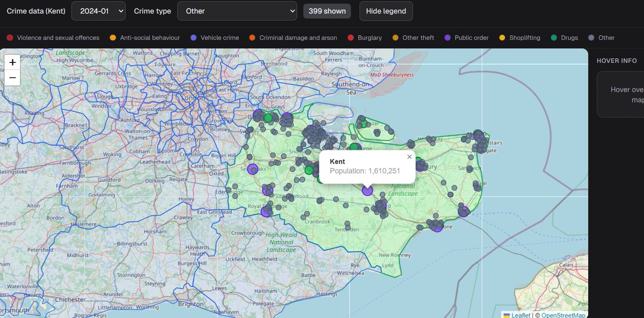Click the red Violence and sexual offences swatch
644x318 pixels.
tap(10, 38)
